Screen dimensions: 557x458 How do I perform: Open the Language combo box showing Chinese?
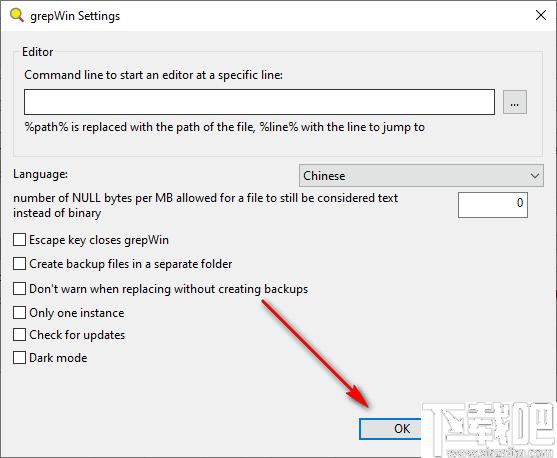pos(421,176)
